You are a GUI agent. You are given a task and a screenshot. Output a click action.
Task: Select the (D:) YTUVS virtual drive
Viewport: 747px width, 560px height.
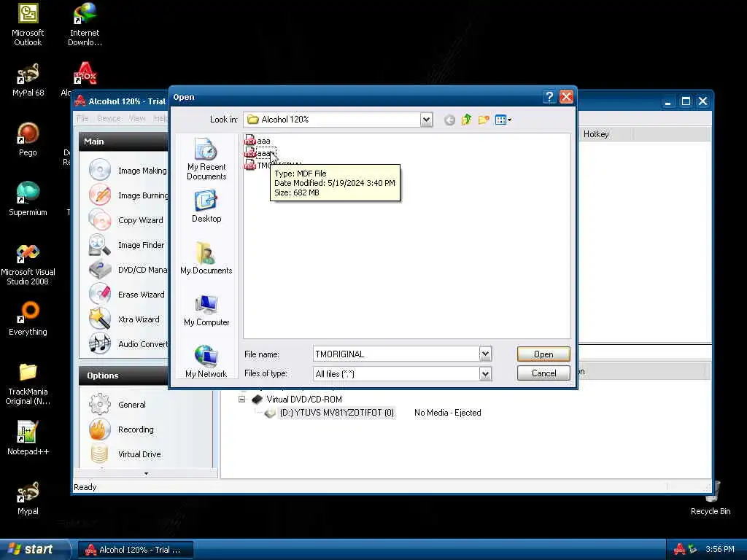pyautogui.click(x=337, y=413)
